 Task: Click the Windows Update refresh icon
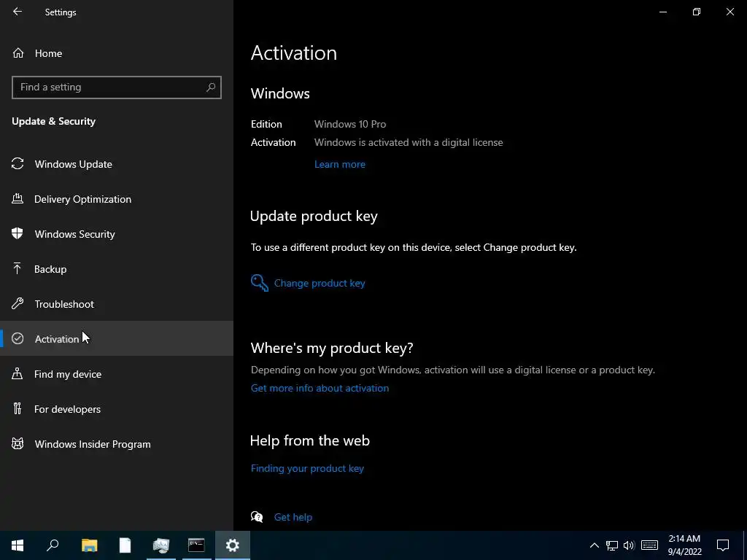pos(18,164)
